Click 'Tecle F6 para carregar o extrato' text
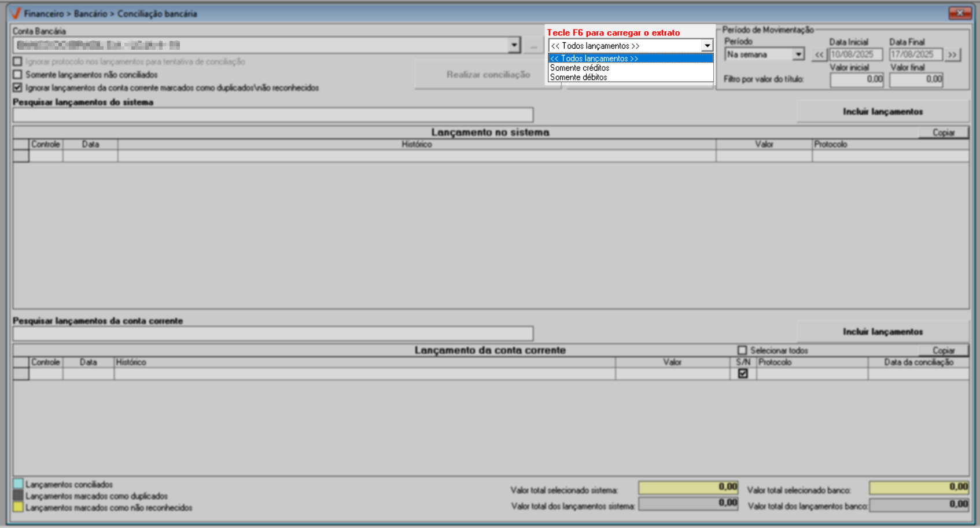 pos(614,33)
